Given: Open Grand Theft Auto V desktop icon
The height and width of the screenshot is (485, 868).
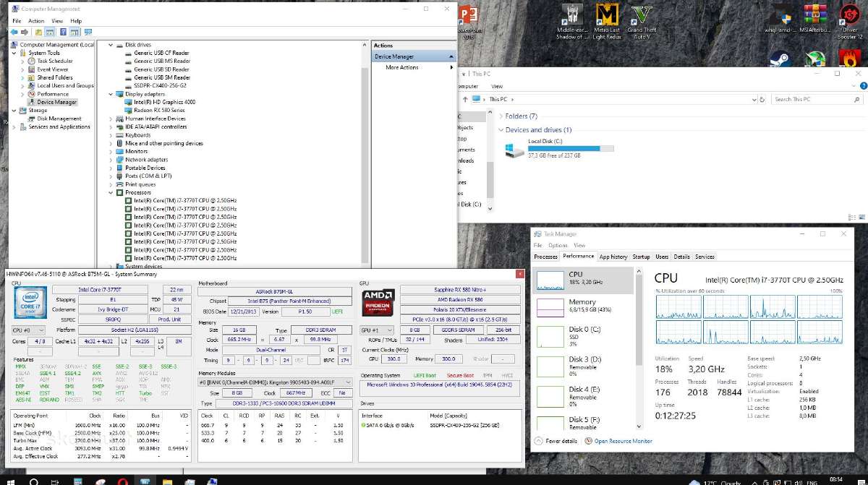Looking at the screenshot, I should pos(641,22).
